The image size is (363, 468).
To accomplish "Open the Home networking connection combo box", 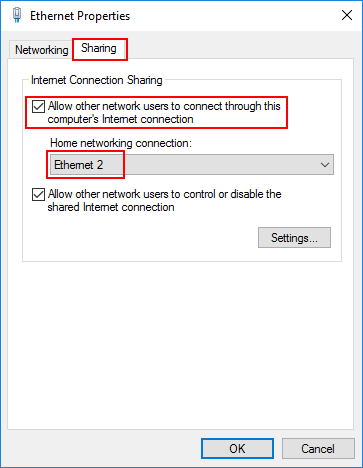I will click(x=190, y=165).
